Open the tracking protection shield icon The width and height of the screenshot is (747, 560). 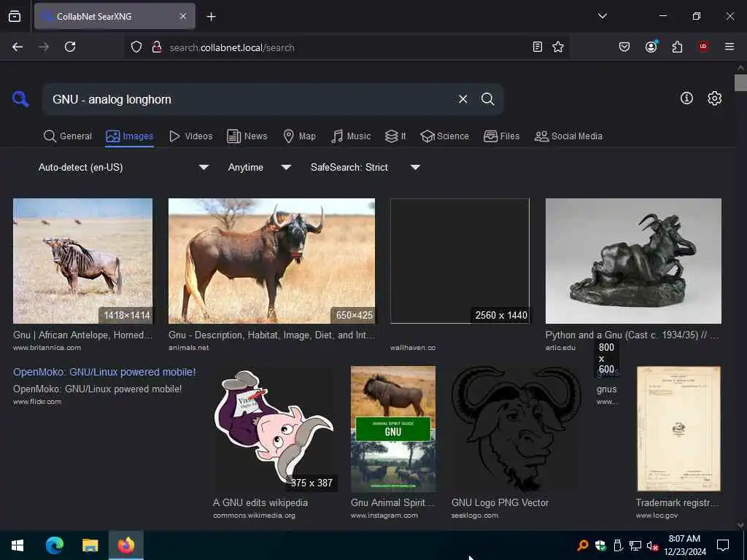[x=136, y=47]
